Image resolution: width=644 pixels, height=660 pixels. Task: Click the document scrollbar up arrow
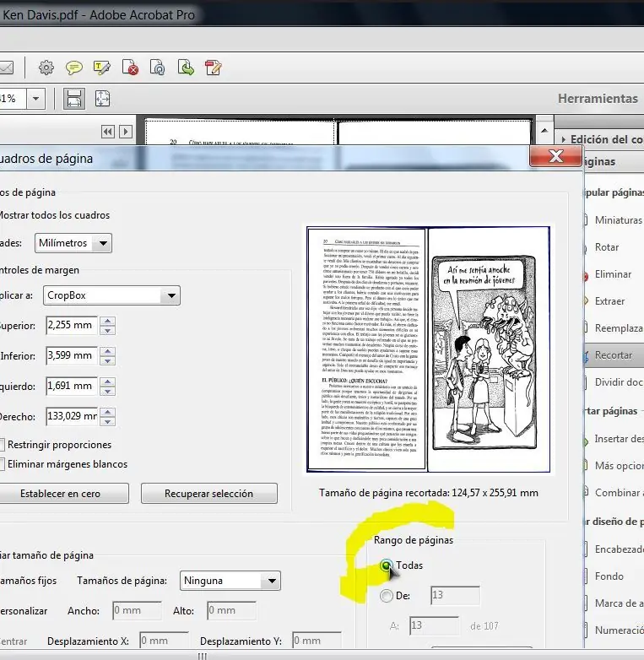coord(544,130)
